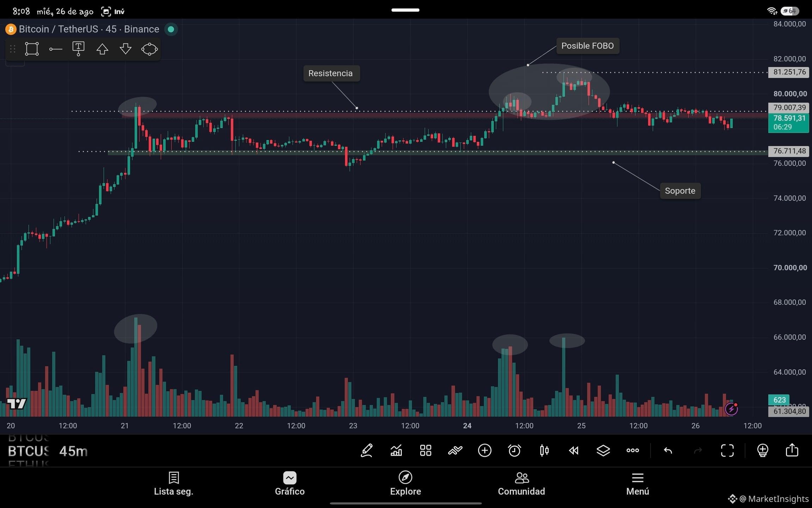Select the ellipse drawing tool
The height and width of the screenshot is (508, 812).
(149, 49)
